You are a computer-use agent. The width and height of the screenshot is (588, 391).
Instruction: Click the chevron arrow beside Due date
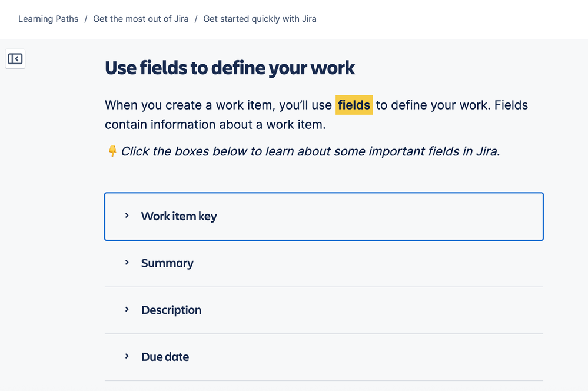[127, 356]
